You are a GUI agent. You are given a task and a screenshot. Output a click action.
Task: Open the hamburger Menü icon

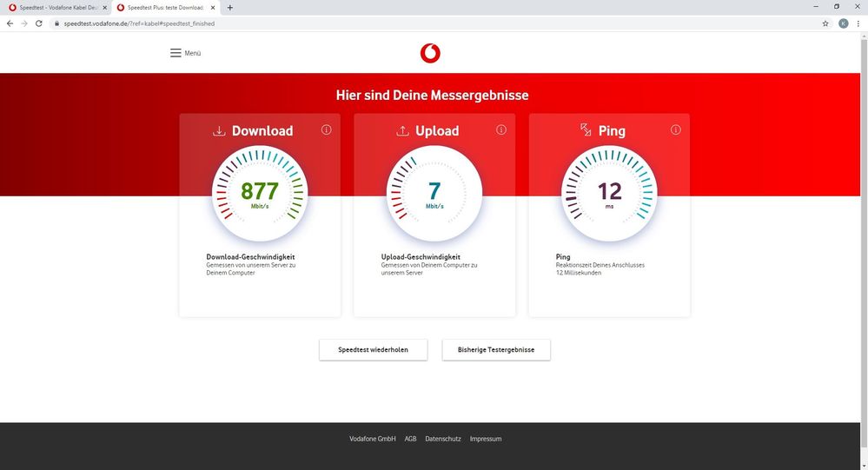[176, 53]
